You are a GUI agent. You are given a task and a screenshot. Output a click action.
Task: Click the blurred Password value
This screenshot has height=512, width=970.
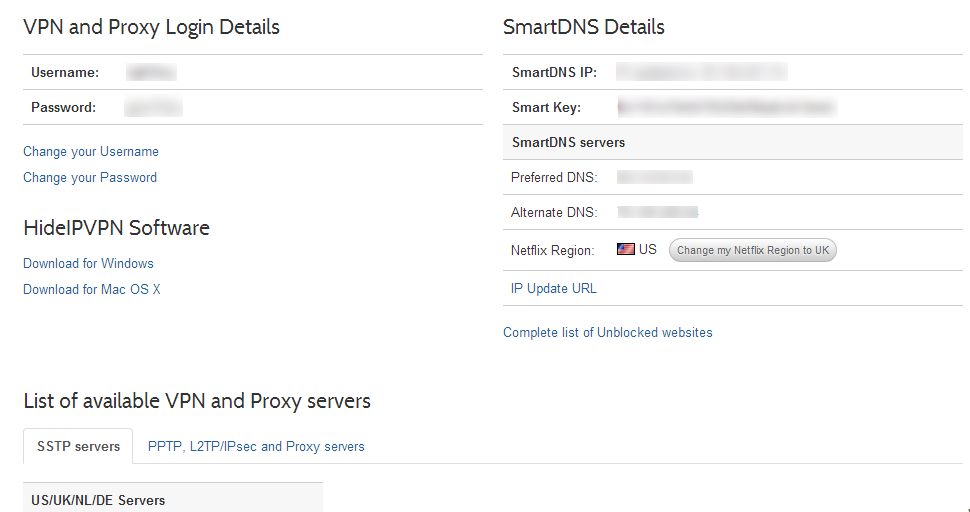click(x=153, y=107)
